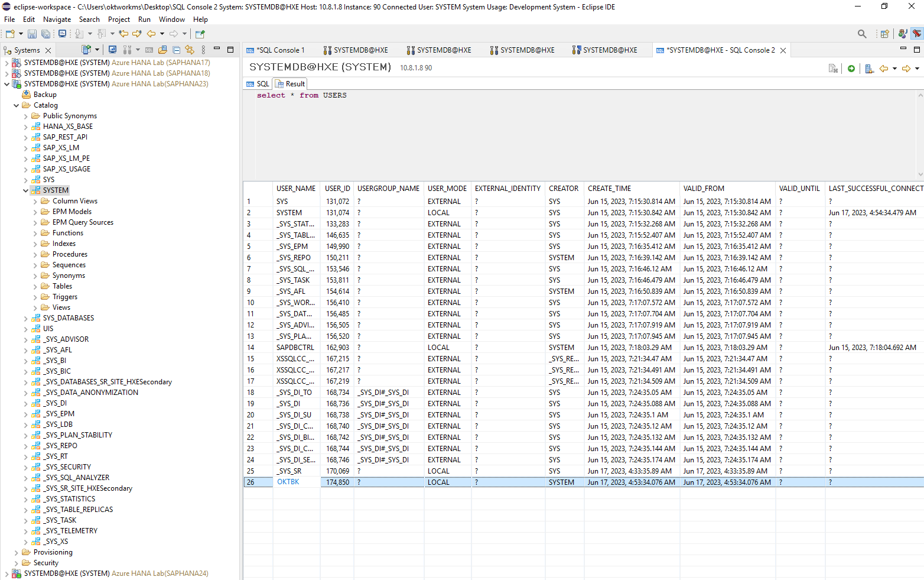The height and width of the screenshot is (580, 924).
Task: Open SQL console Back history dropdown
Action: coord(894,69)
